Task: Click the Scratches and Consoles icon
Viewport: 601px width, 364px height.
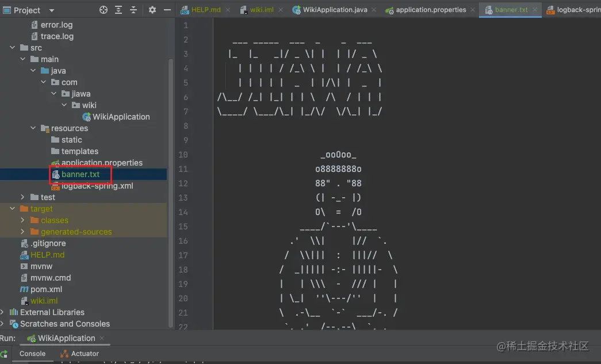Action: tap(14, 324)
